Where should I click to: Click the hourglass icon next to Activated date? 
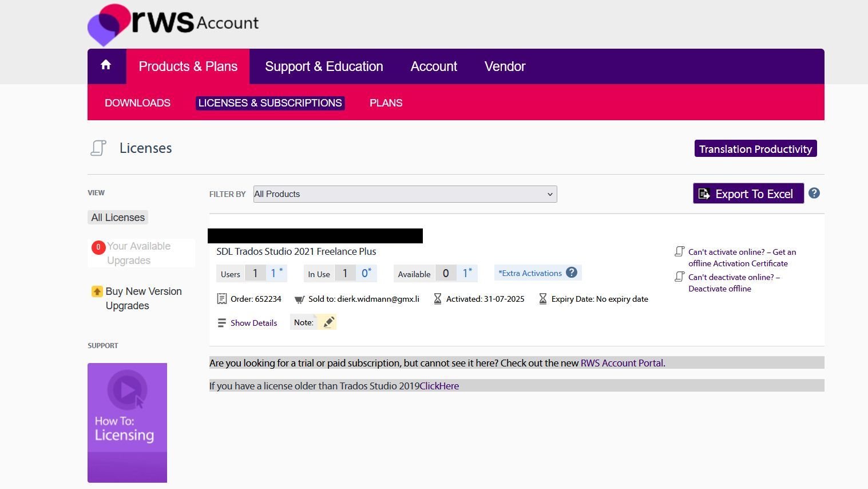(437, 298)
